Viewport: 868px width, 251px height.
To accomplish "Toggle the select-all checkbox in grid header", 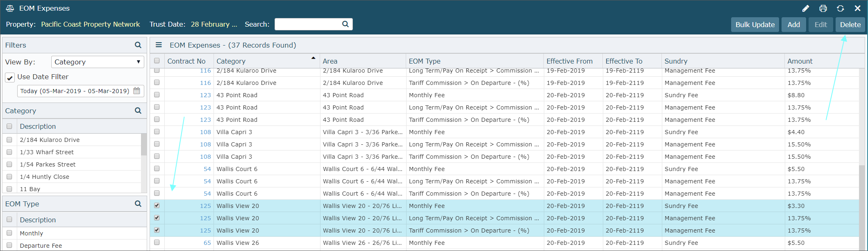I will [x=157, y=61].
